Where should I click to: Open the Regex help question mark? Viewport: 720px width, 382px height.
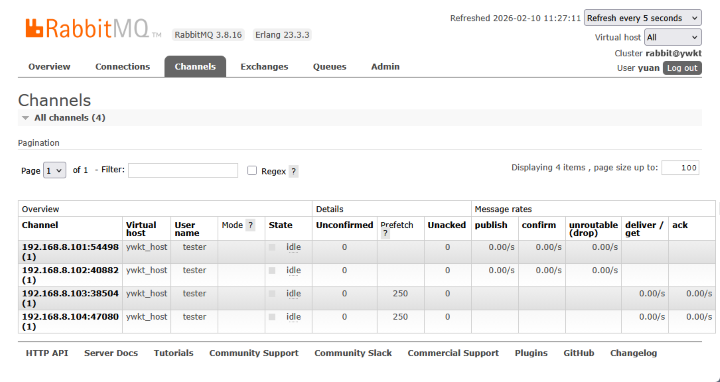pyautogui.click(x=293, y=172)
